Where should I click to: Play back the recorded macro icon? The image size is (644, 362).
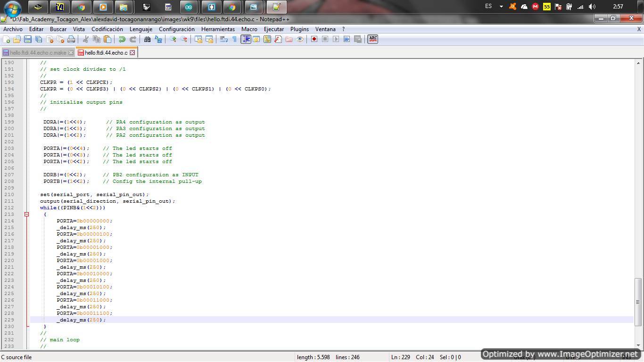[x=336, y=39]
